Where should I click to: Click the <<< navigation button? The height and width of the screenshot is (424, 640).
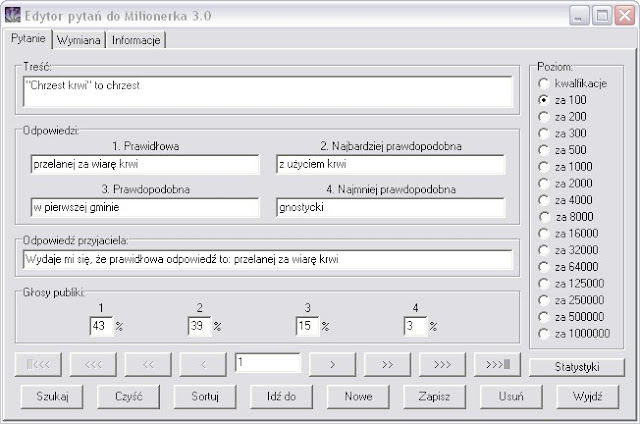[x=93, y=364]
